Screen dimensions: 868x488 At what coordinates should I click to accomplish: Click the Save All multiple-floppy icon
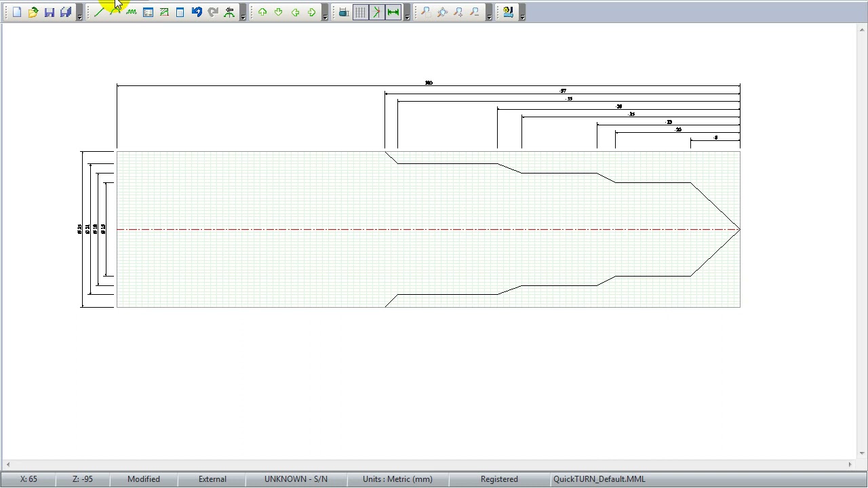pyautogui.click(x=66, y=12)
